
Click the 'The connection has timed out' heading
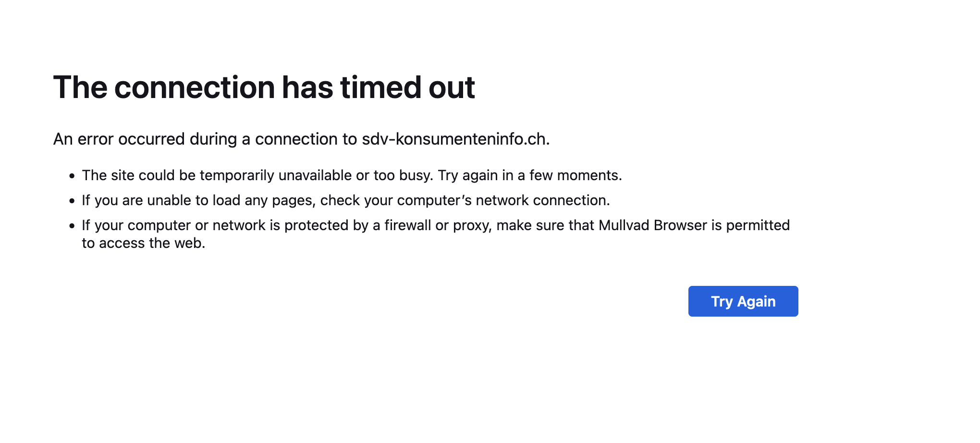tap(264, 87)
